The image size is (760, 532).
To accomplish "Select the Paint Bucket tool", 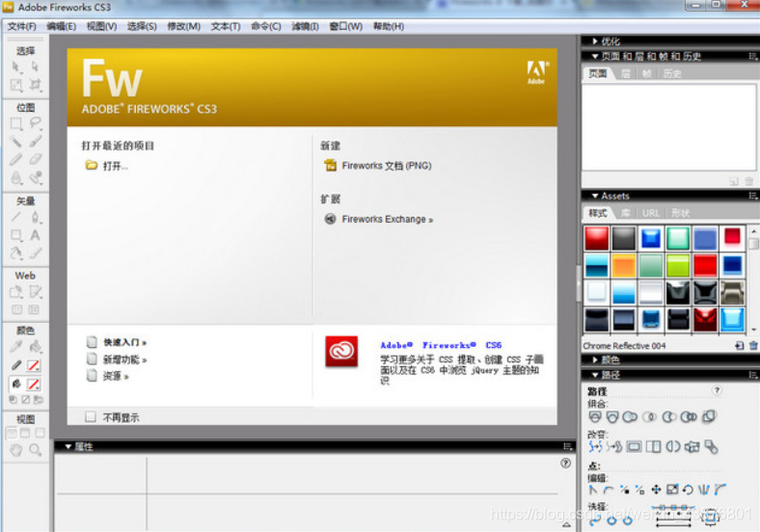I will (35, 346).
